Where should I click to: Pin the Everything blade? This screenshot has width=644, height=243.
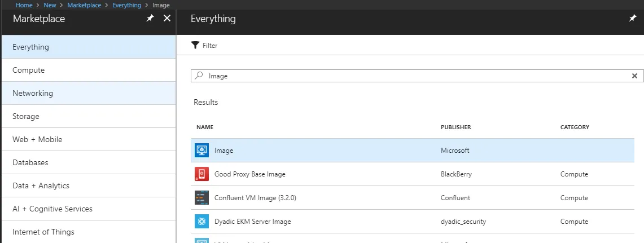[633, 19]
